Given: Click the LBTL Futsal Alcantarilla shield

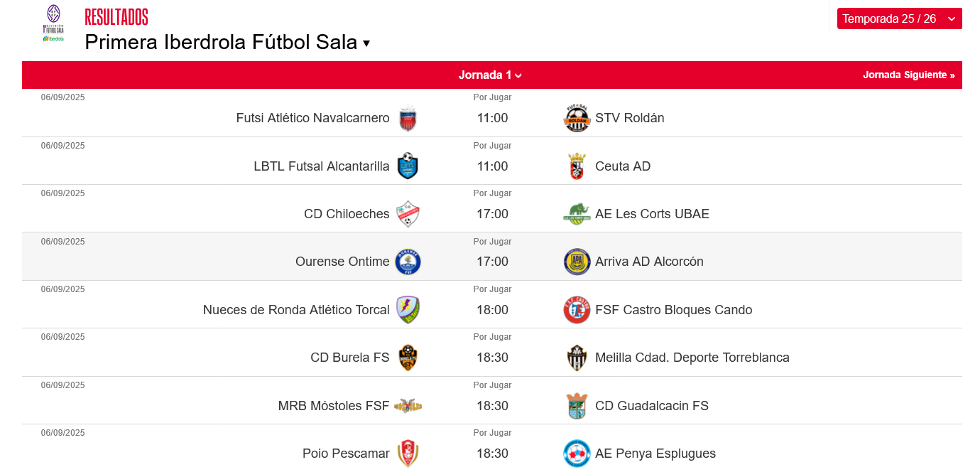Looking at the screenshot, I should tap(408, 166).
